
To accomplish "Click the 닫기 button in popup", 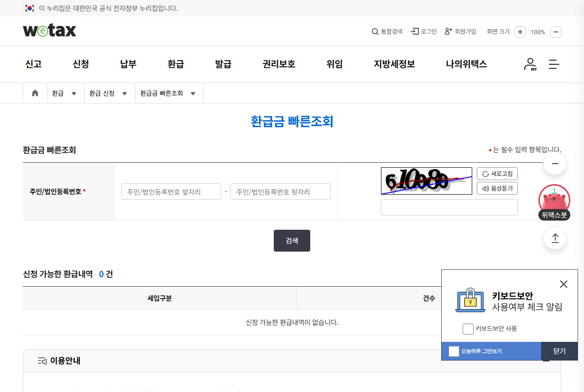I will 559,351.
